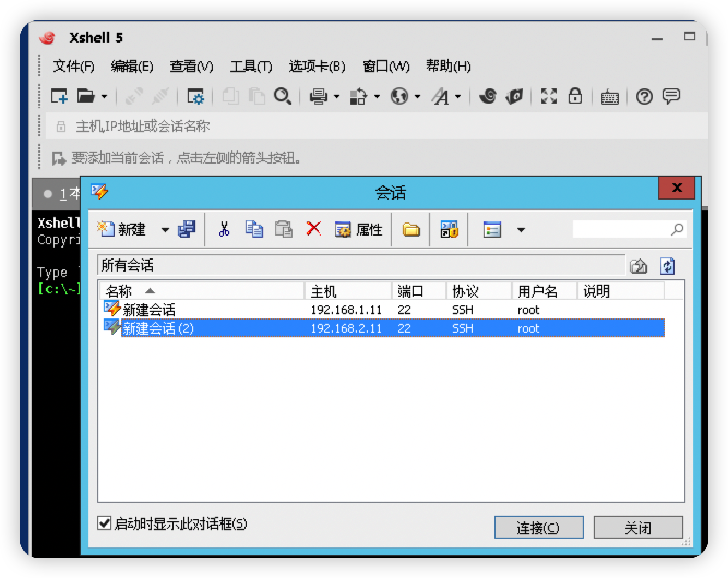Expand the font dropdown arrow
Image resolution: width=728 pixels, height=578 pixels.
458,97
